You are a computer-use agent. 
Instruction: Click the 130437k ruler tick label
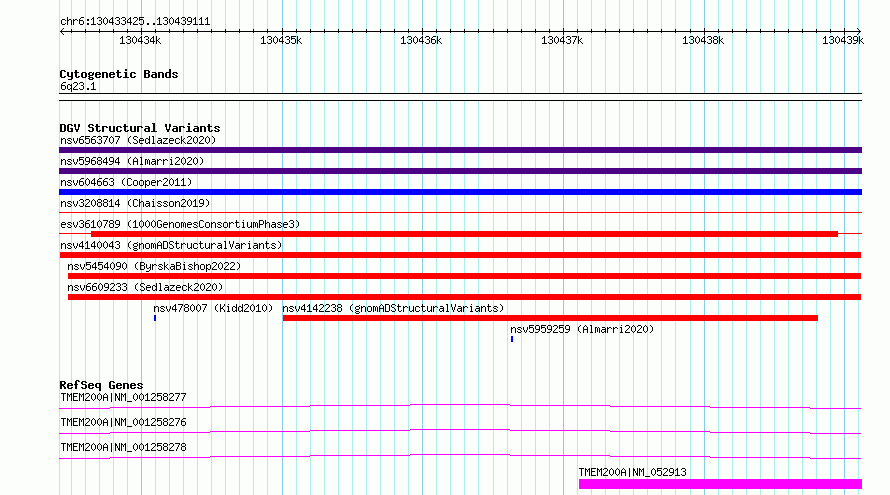pyautogui.click(x=562, y=40)
